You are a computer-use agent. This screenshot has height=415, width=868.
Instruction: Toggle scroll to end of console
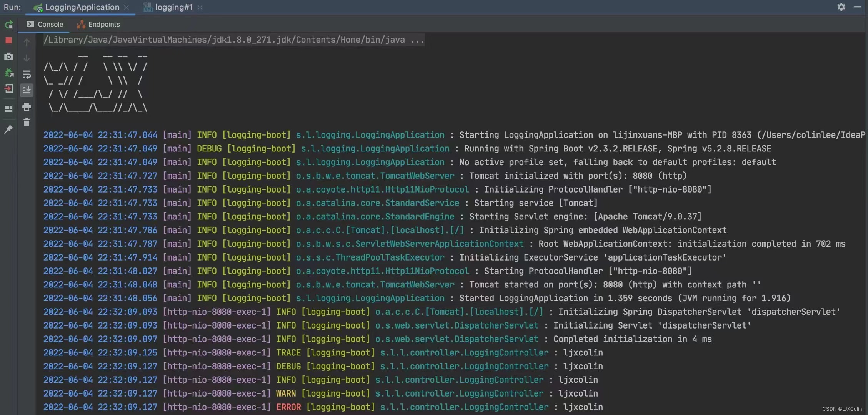click(27, 90)
